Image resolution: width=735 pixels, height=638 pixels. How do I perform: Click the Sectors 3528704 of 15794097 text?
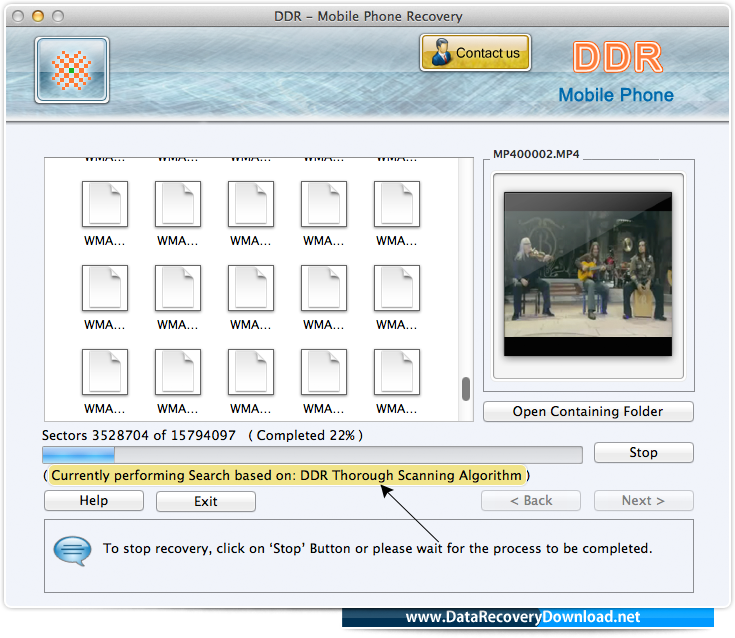pos(139,435)
